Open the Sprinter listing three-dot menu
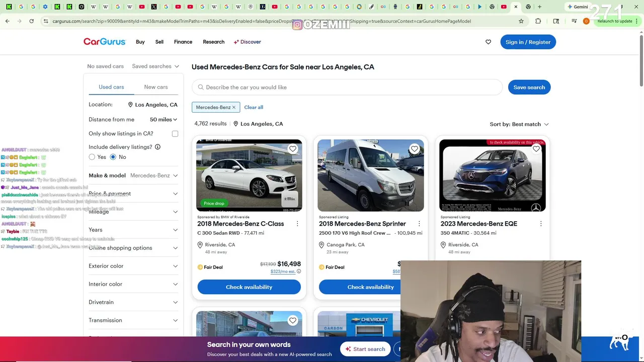The width and height of the screenshot is (644, 362). point(419,224)
